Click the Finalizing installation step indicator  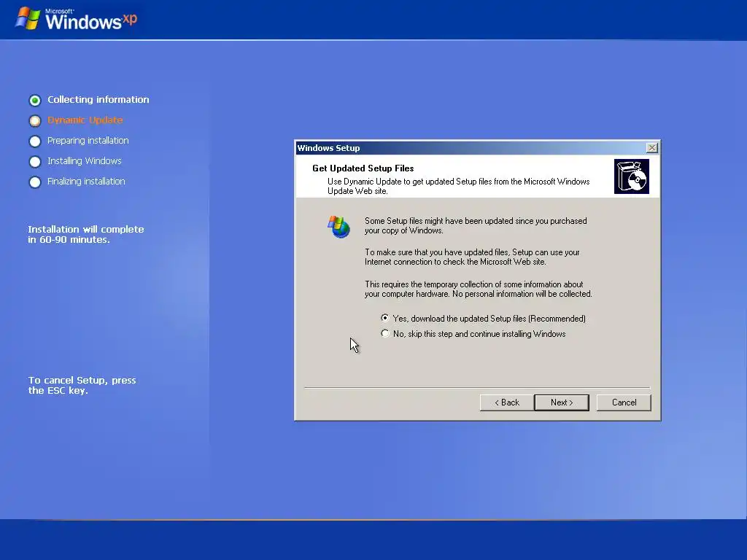(x=35, y=182)
